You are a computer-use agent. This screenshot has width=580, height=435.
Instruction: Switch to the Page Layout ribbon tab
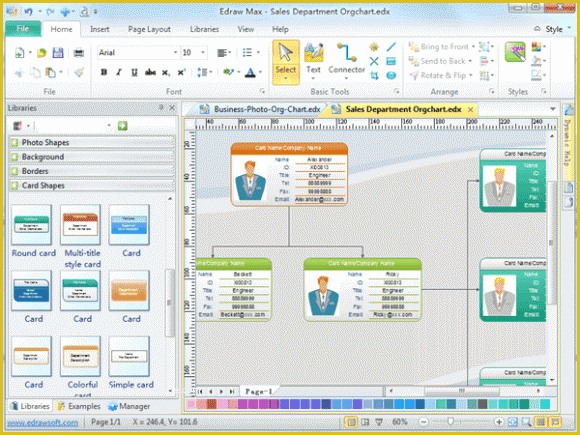[149, 29]
